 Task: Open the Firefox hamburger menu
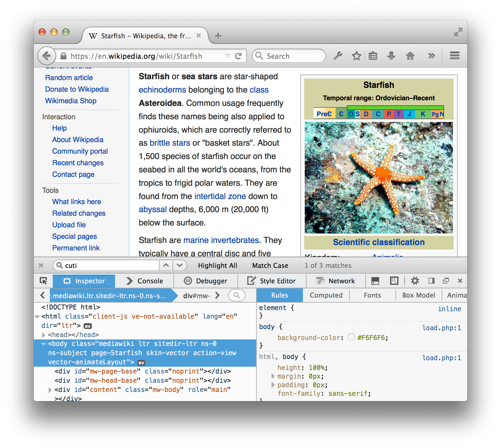454,56
